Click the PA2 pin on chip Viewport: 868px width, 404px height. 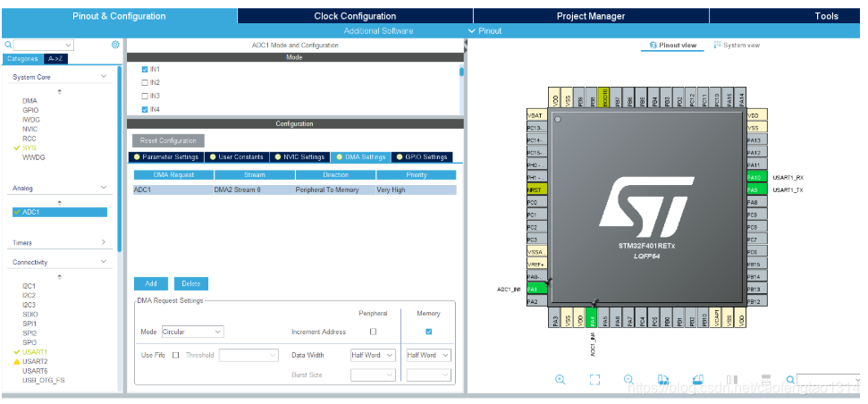pyautogui.click(x=536, y=301)
